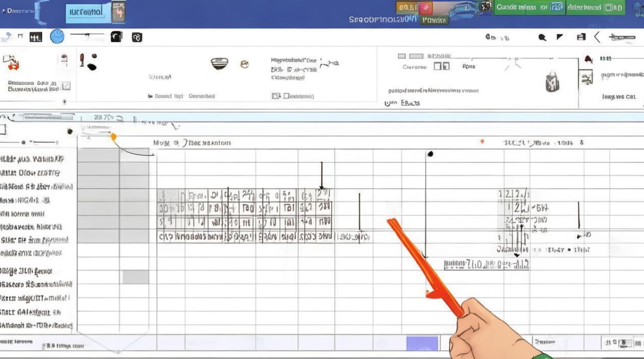Click the red and white picture icon

[11, 62]
